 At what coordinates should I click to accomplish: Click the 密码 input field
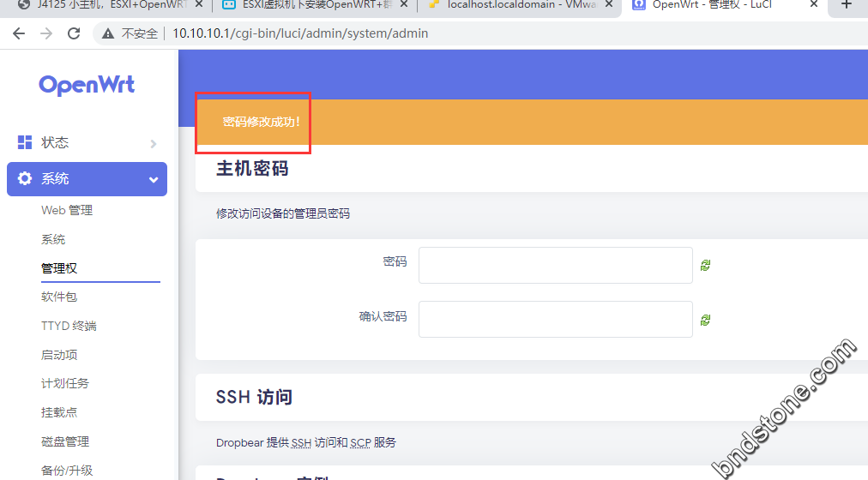pos(555,266)
